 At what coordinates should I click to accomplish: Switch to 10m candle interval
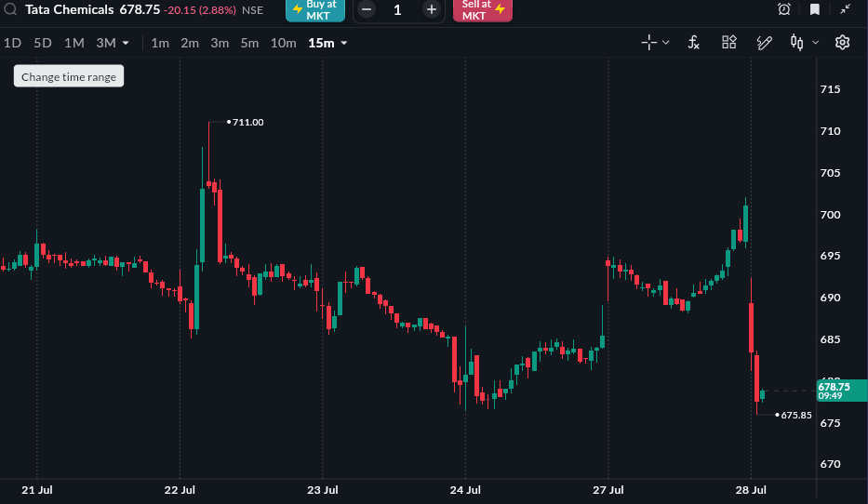point(284,43)
